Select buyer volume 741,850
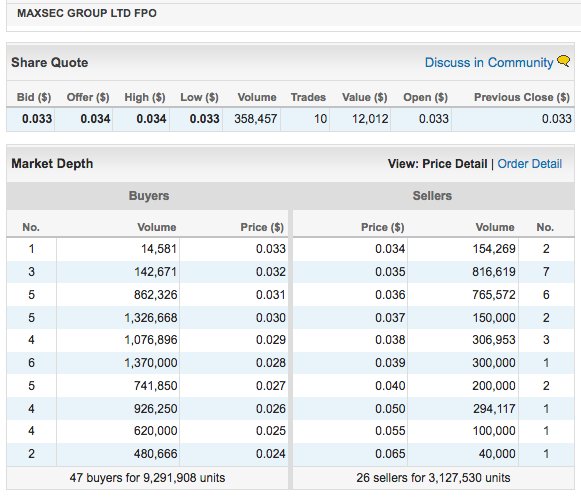581x503 pixels. click(156, 385)
